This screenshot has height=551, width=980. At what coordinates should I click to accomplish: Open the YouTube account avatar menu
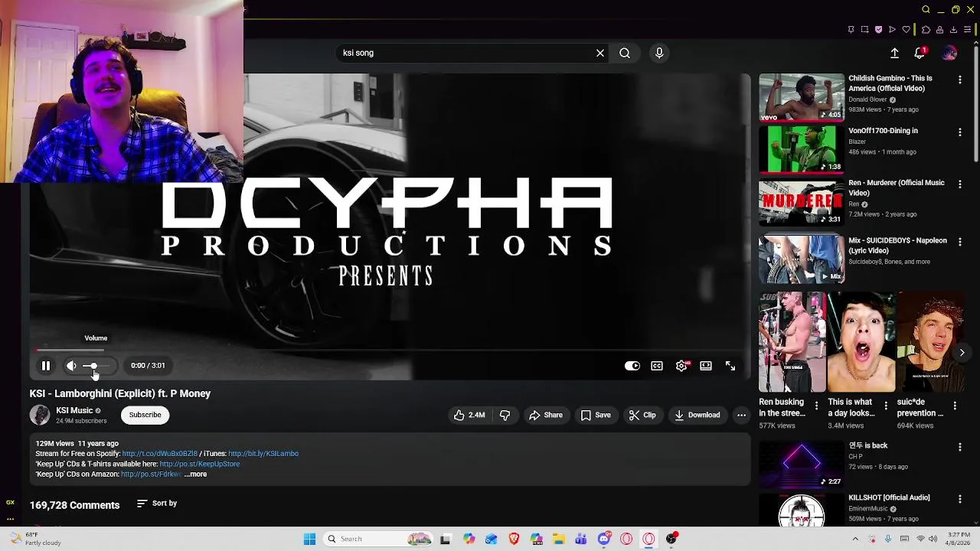coord(949,53)
